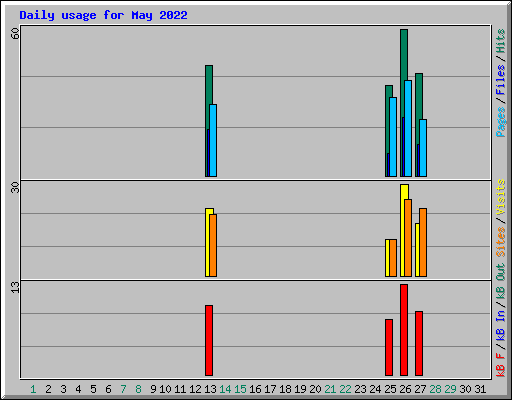Click day 26 on the x-axis
This screenshot has width=512, height=400.
[405, 389]
